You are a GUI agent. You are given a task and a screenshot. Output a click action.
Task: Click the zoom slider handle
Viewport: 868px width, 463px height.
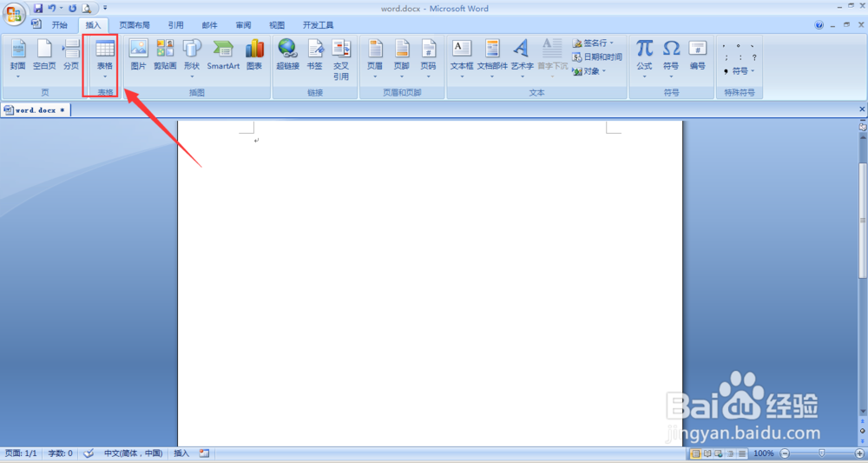(x=821, y=453)
